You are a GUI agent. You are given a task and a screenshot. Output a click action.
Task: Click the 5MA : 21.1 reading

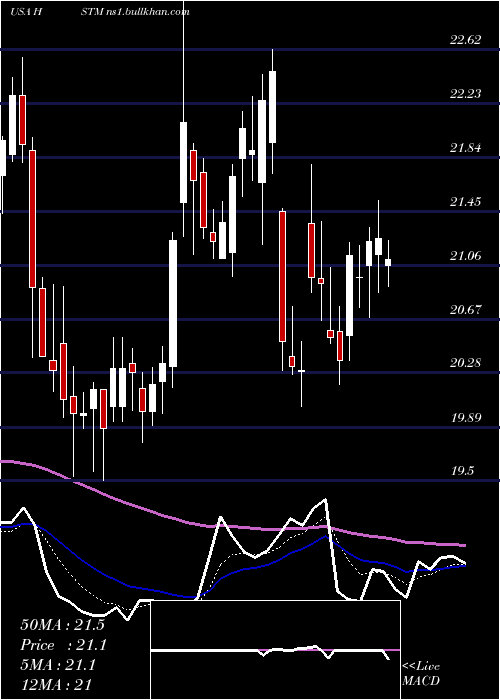[x=58, y=665]
